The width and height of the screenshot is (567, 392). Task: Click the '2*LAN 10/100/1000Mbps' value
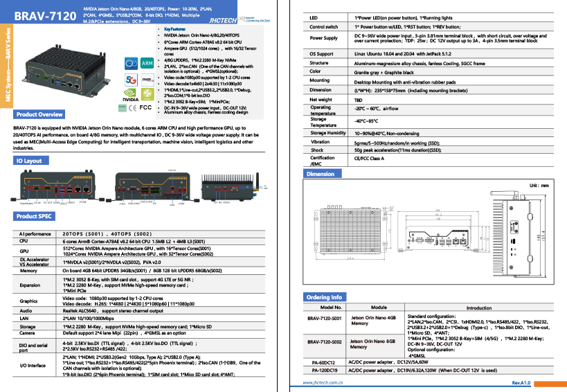(x=88, y=319)
